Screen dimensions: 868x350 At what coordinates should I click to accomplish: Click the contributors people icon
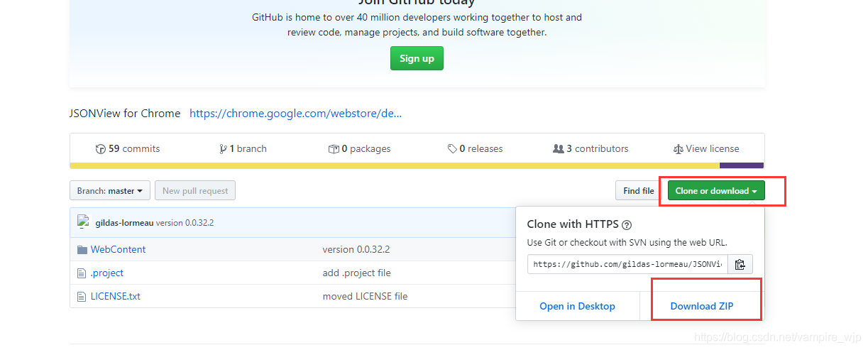pyautogui.click(x=558, y=149)
